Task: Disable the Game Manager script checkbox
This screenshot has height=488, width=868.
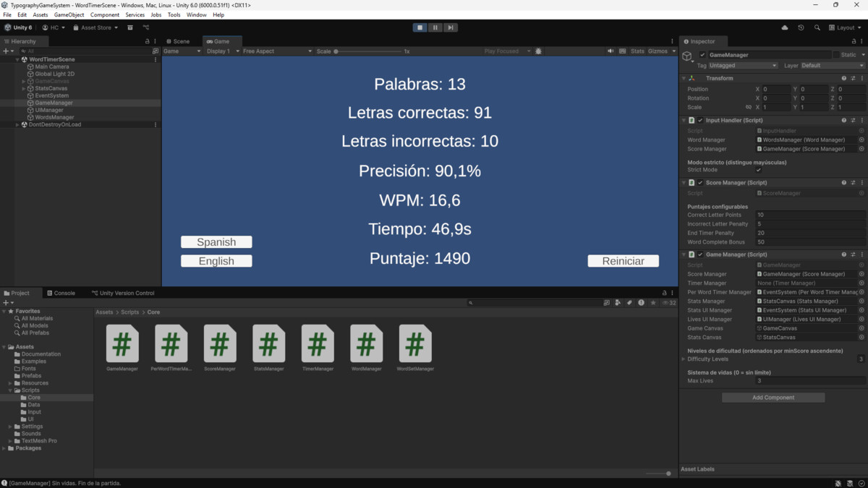Action: pos(700,254)
